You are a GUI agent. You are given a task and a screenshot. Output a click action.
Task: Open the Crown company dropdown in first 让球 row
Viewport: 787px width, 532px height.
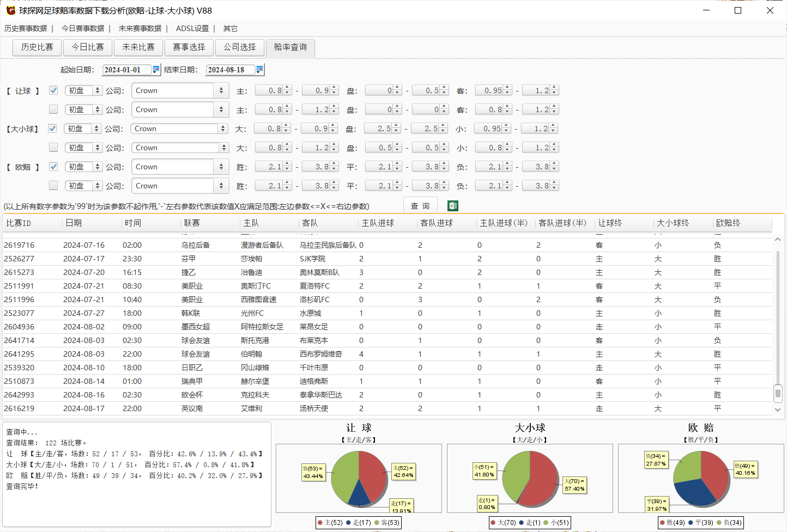click(179, 90)
